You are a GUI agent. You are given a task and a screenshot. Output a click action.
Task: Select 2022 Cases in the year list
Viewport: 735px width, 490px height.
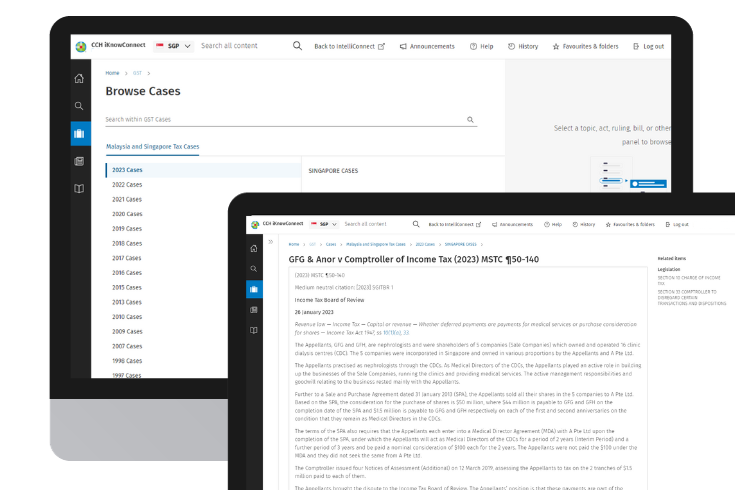(x=127, y=185)
